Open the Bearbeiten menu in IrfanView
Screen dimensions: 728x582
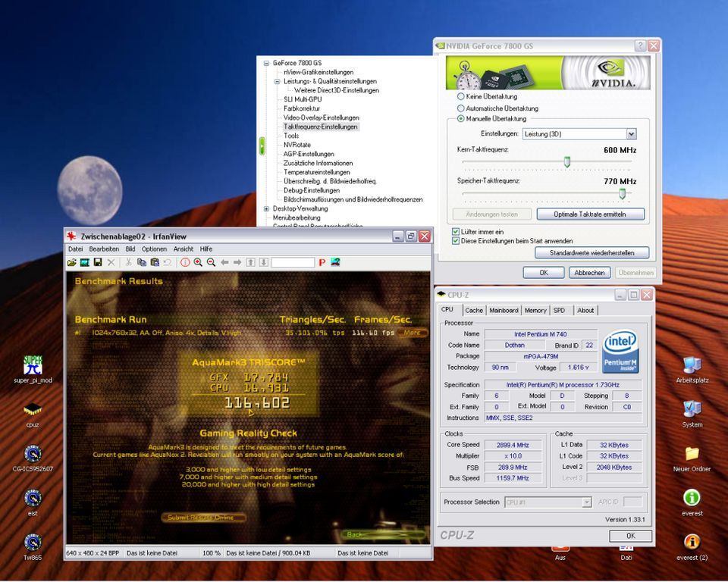pyautogui.click(x=104, y=249)
